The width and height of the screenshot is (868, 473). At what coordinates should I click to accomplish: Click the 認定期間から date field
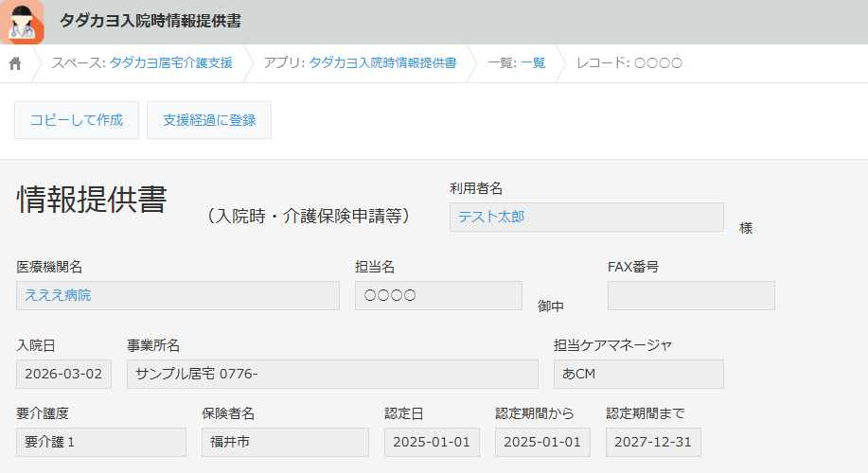tap(542, 442)
